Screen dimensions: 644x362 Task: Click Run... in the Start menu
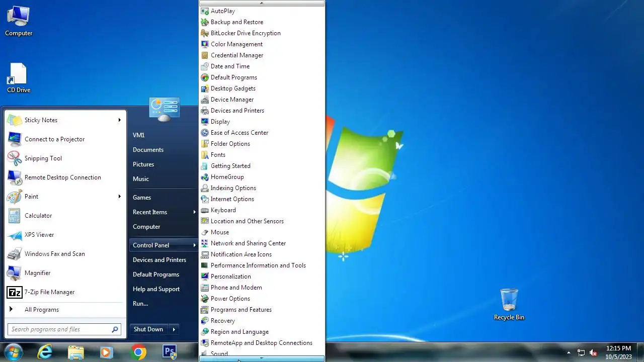140,304
